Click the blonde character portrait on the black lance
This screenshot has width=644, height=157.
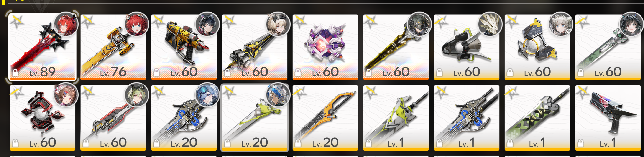(x=278, y=25)
